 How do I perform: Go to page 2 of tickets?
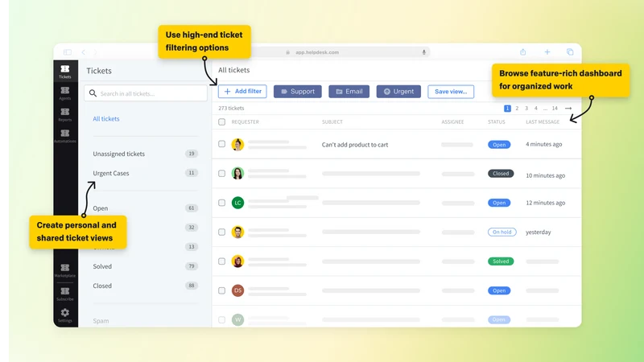pos(517,109)
